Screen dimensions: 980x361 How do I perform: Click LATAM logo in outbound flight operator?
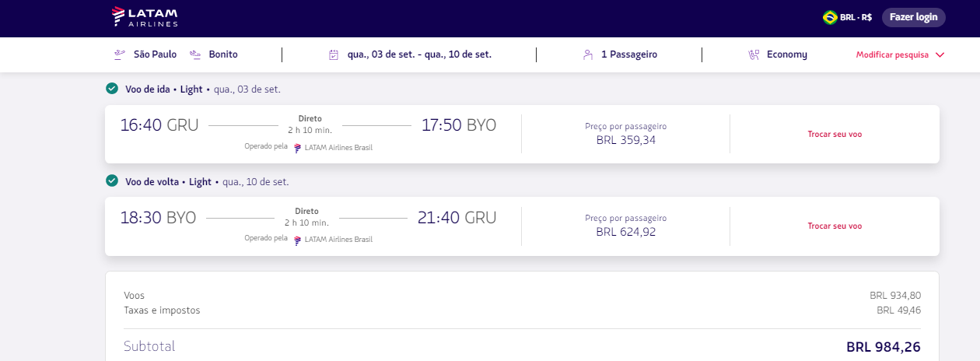[x=297, y=148]
